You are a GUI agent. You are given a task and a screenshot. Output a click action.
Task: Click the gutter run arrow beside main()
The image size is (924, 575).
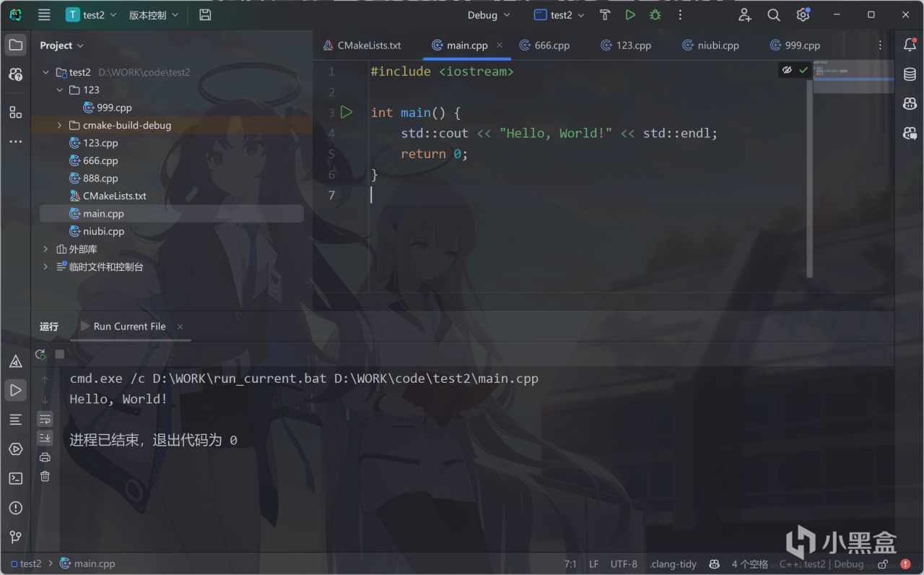pos(346,112)
